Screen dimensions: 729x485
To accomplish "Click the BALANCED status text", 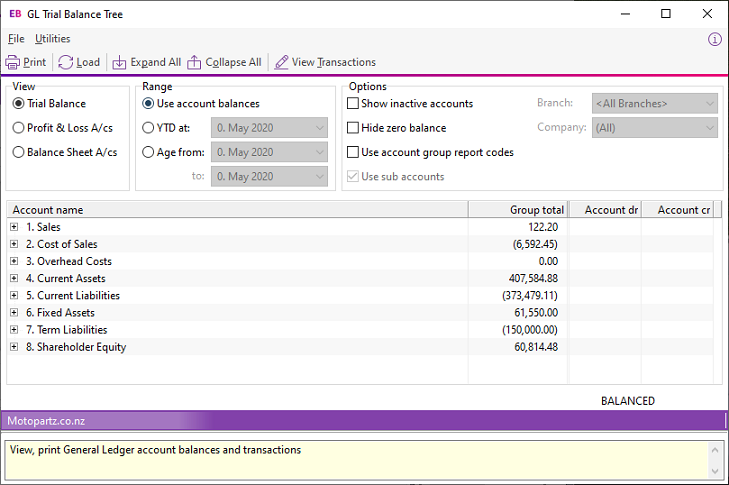I will pos(628,401).
